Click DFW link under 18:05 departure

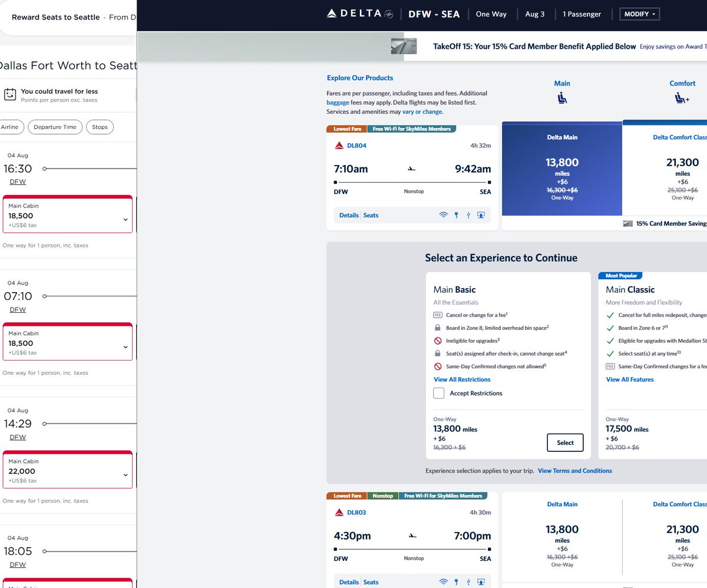18,564
